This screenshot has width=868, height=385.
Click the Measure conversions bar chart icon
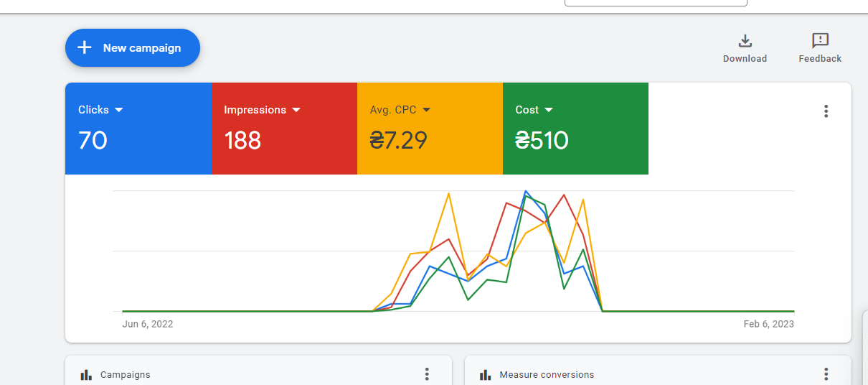486,375
